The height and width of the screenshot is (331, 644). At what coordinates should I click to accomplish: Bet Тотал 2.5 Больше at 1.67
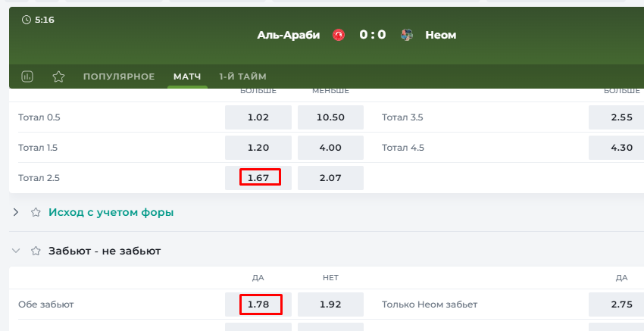[x=258, y=178]
